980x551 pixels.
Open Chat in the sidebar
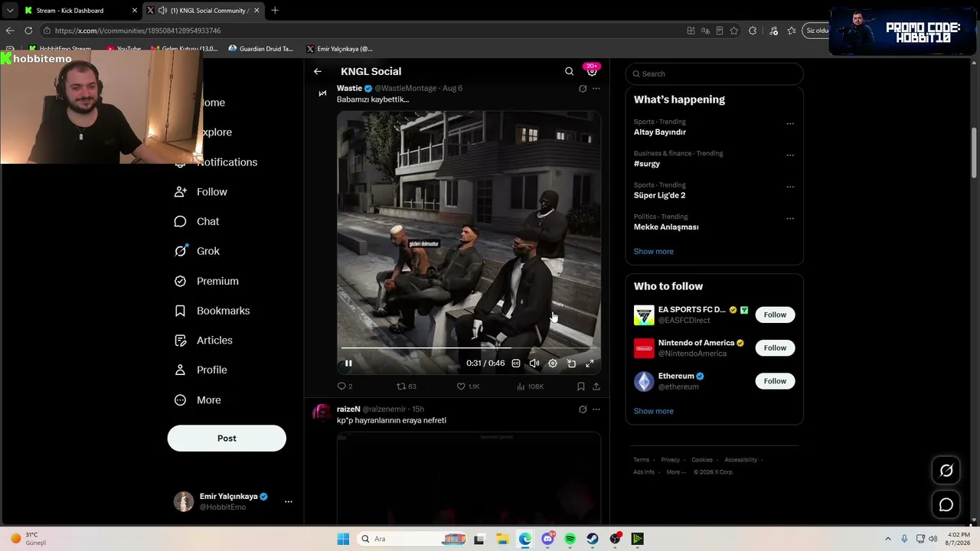pyautogui.click(x=198, y=222)
